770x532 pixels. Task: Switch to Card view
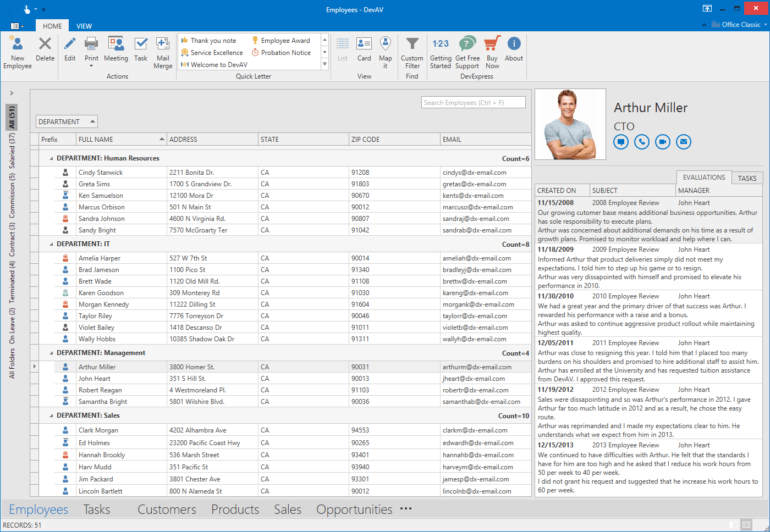click(364, 49)
